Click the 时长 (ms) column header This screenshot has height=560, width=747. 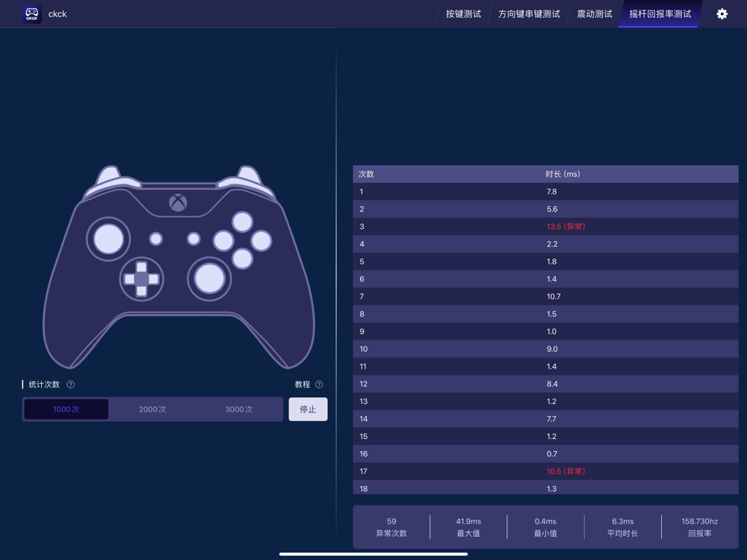[562, 174]
